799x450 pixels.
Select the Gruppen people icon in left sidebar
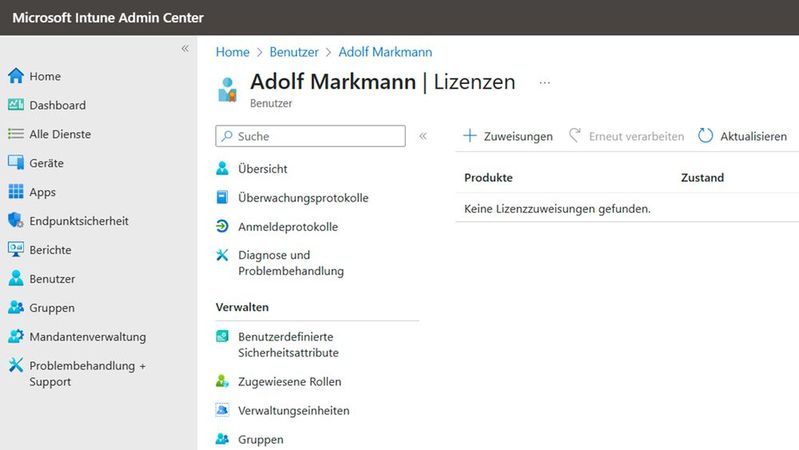tap(16, 307)
